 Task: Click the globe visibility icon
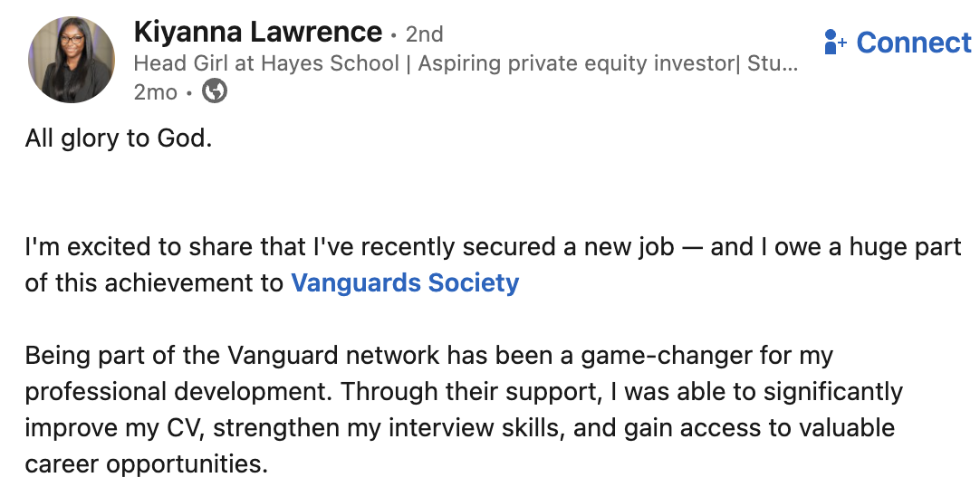click(x=214, y=91)
